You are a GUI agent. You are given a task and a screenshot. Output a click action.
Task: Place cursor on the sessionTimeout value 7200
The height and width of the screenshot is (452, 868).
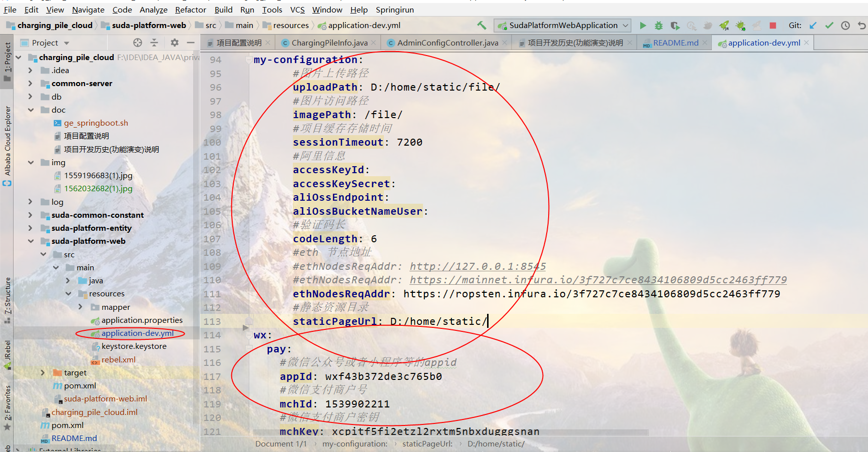[x=409, y=143]
